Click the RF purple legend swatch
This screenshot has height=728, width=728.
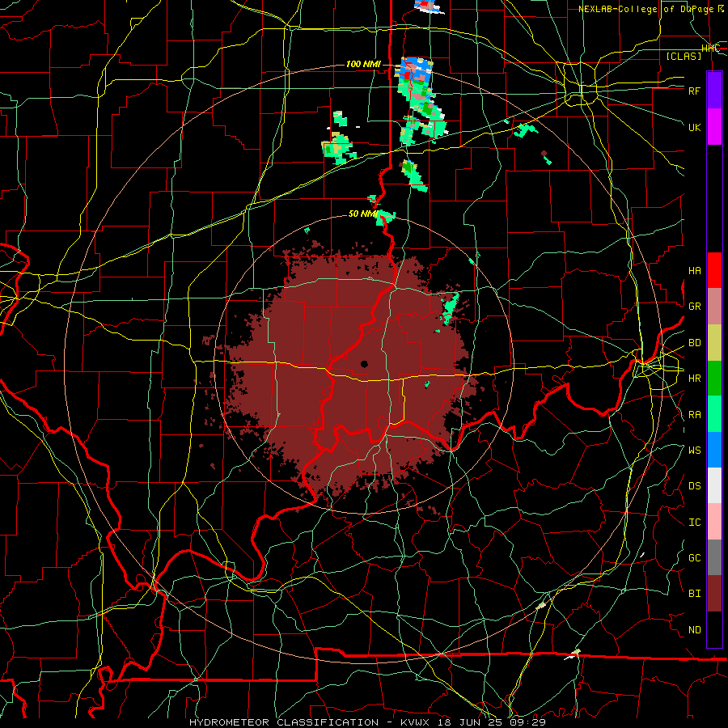click(x=714, y=91)
